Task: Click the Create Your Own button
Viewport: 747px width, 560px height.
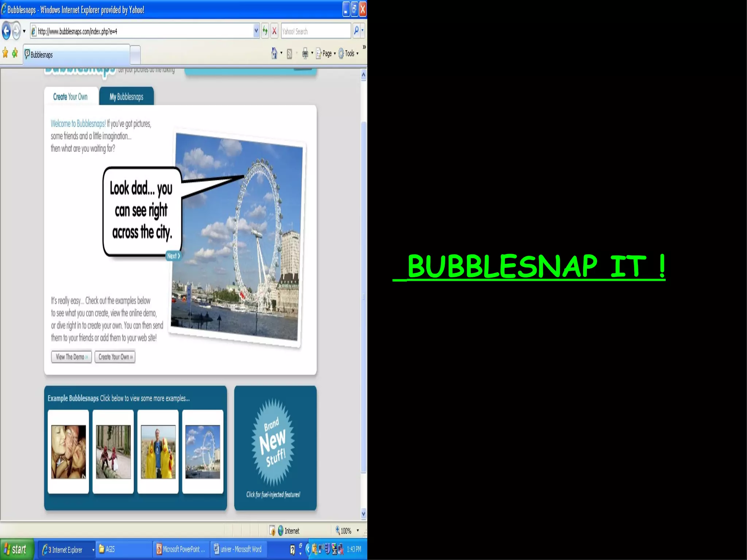Action: click(115, 357)
